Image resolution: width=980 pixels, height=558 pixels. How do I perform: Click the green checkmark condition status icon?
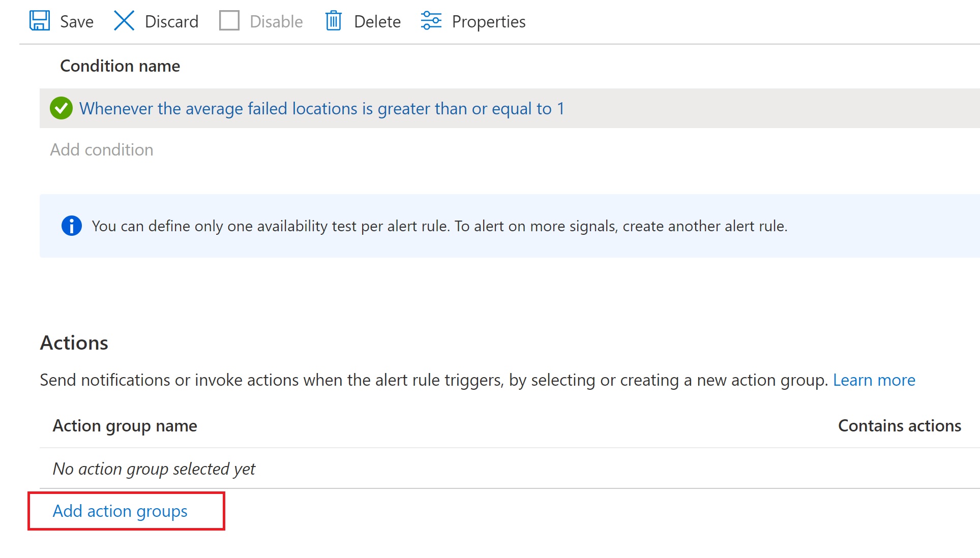coord(61,108)
